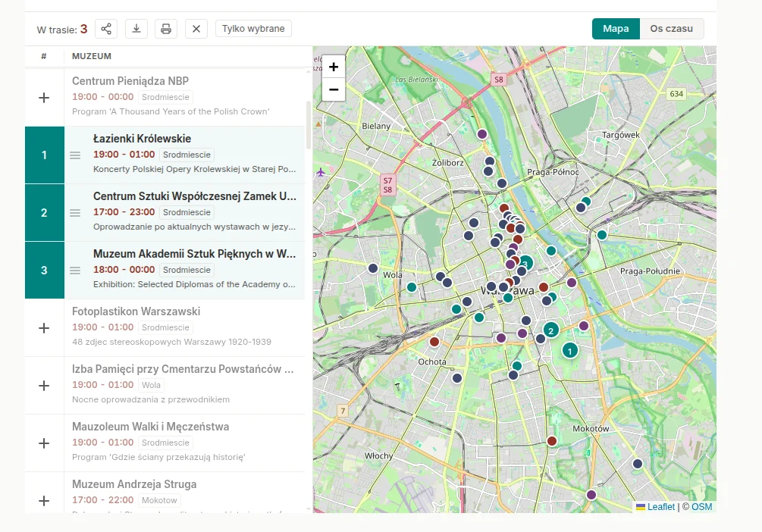Add Mauzoleum Walki i Męczeństwa to route
Image resolution: width=762 pixels, height=532 pixels.
44,443
